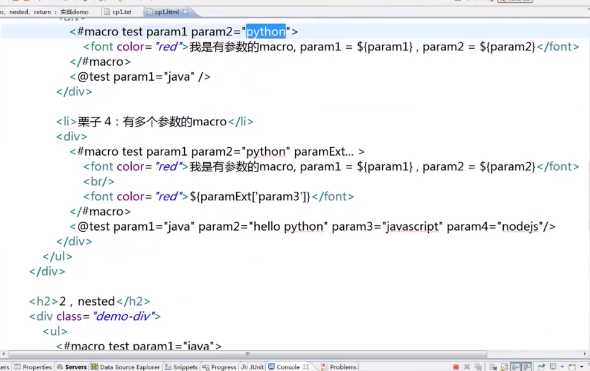The height and width of the screenshot is (371, 590).
Task: Click the horizontal scrollbar thumb
Action: pos(247,354)
